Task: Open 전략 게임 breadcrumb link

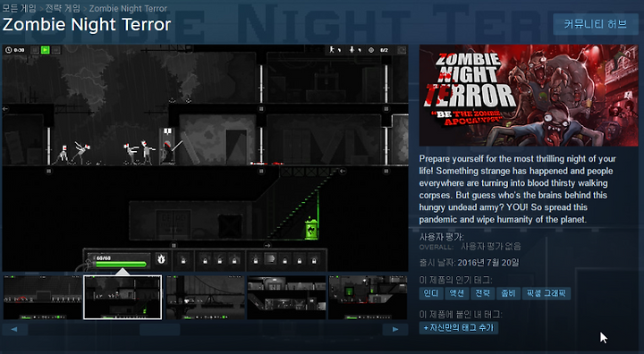Action: 63,8
